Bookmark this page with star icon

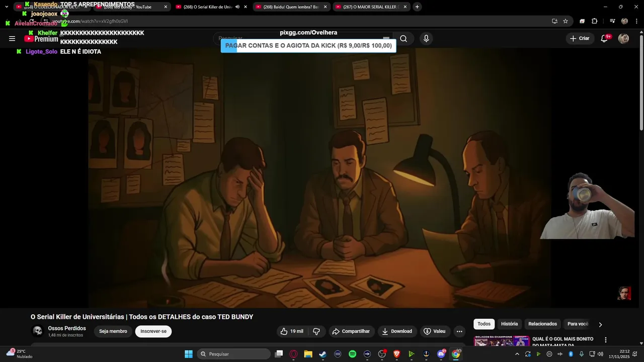pyautogui.click(x=566, y=21)
